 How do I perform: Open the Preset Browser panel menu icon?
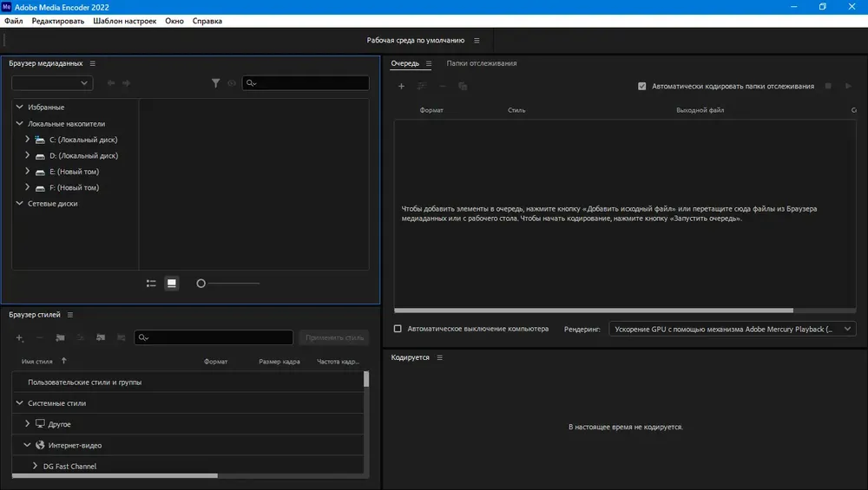69,315
